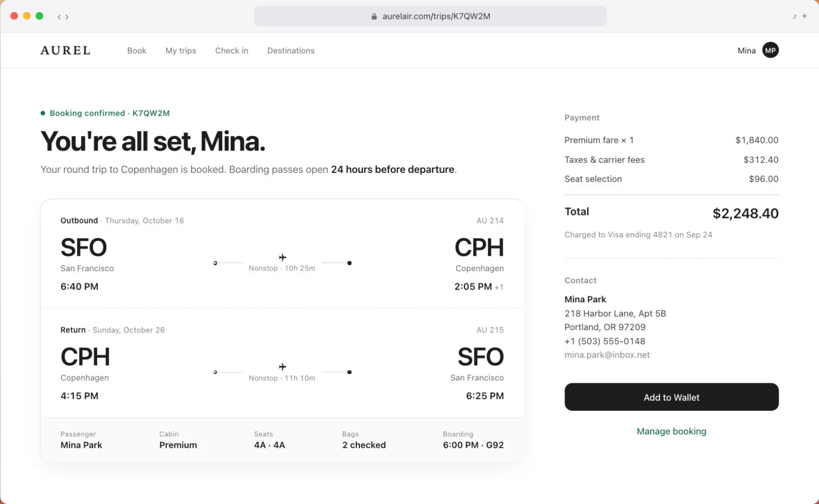Click the MP profile avatar
The height and width of the screenshot is (504, 819).
click(770, 50)
